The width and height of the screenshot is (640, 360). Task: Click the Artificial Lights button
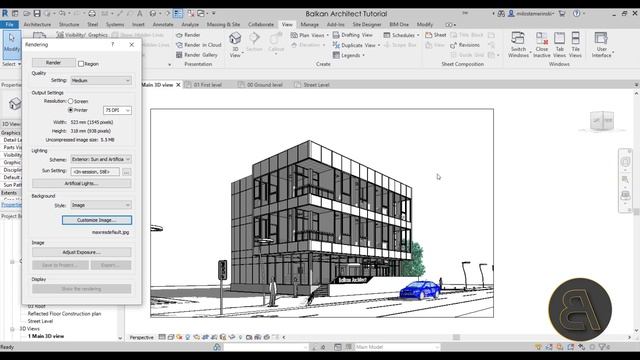coord(82,183)
